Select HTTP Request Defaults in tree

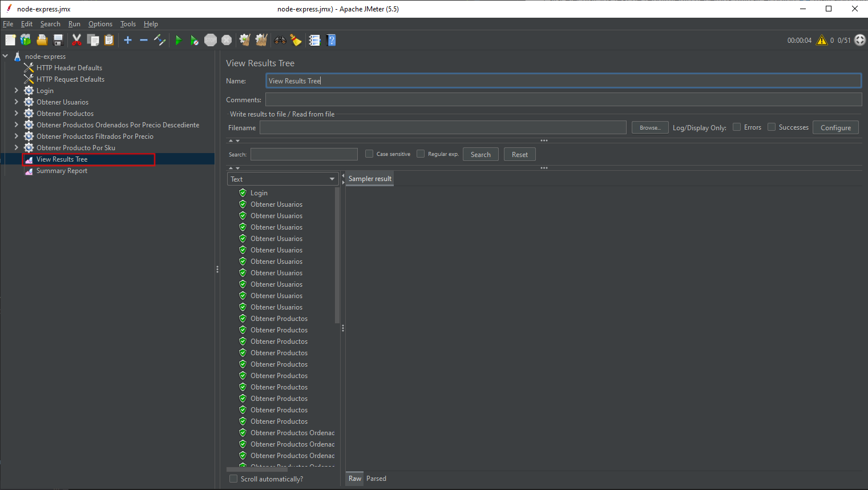(x=70, y=79)
